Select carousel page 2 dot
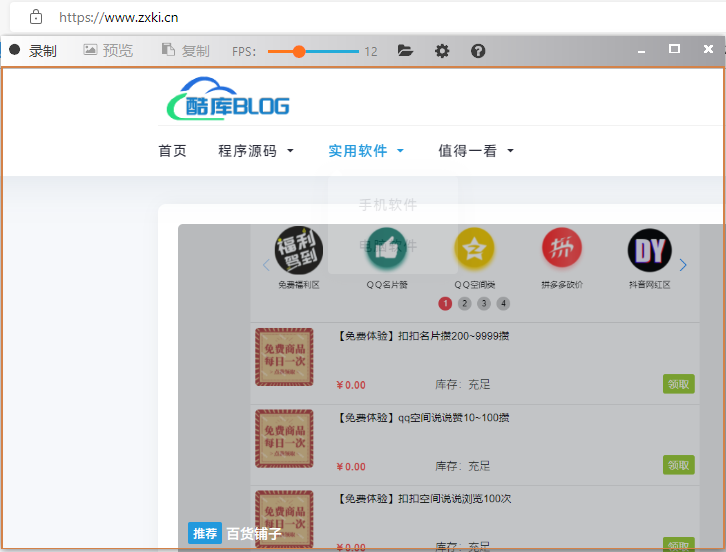Viewport: 726px width, 552px height. click(x=464, y=304)
